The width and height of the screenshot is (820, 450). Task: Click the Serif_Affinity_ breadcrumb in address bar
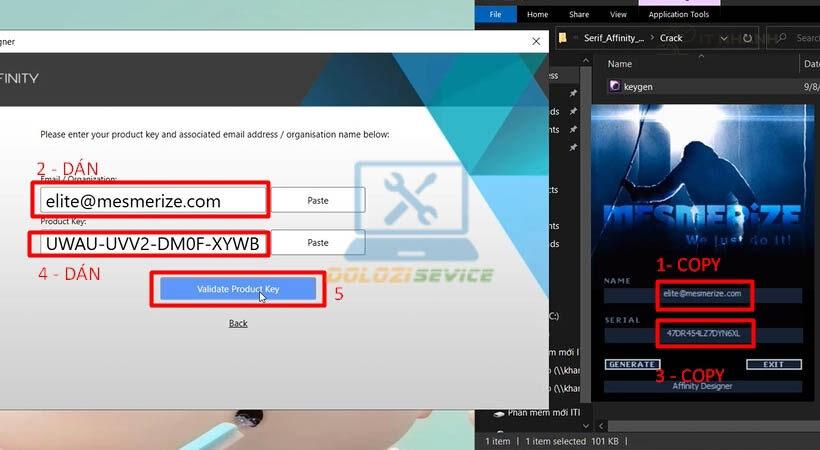613,38
